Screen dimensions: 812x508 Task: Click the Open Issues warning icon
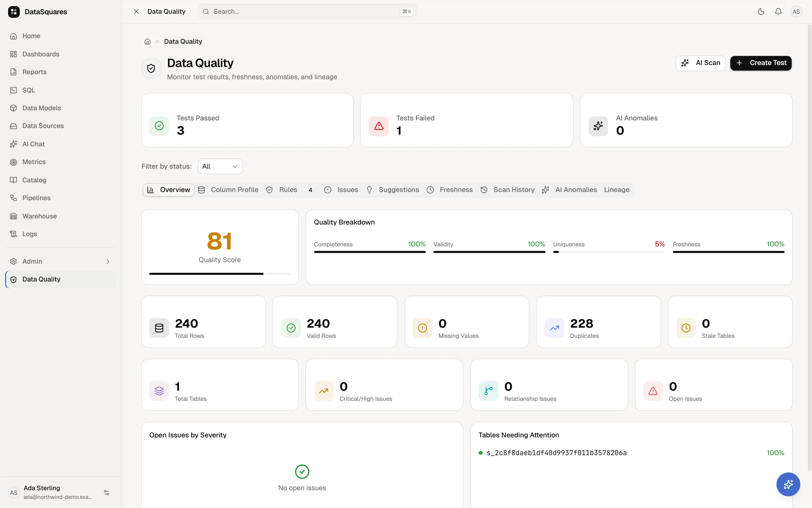tap(653, 391)
